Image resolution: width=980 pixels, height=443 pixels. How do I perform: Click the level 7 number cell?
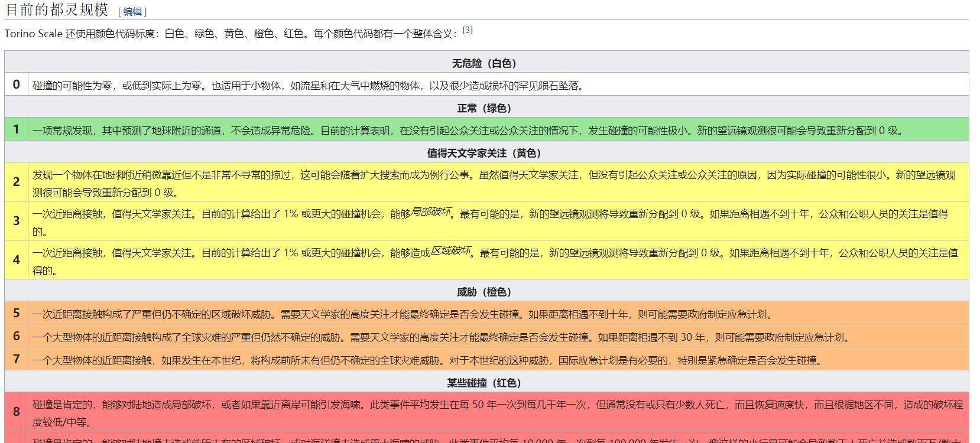pos(17,359)
